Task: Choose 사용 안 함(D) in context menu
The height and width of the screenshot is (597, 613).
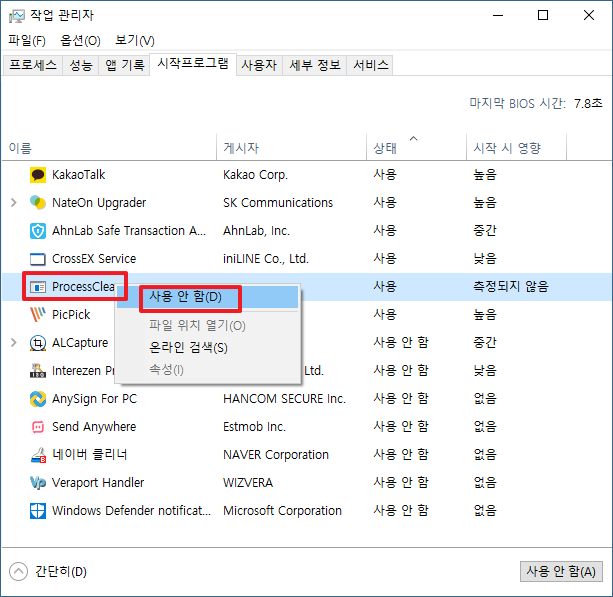Action: click(207, 297)
